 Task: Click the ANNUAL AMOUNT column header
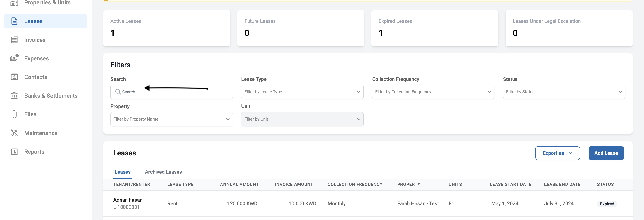tap(239, 184)
